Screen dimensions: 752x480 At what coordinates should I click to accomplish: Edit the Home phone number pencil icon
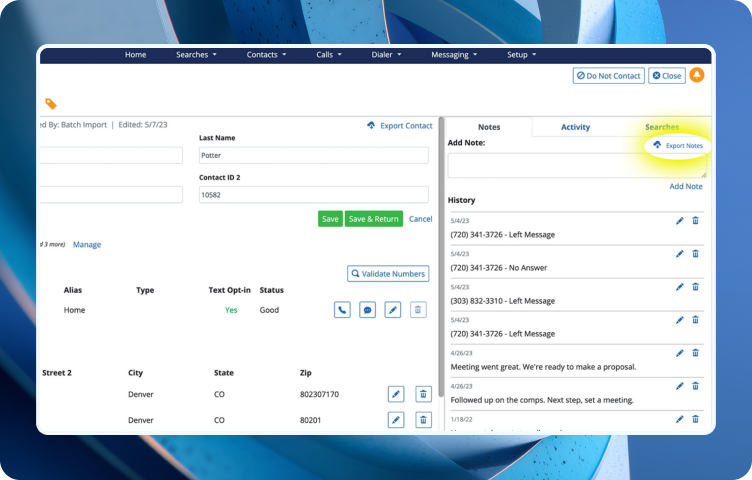click(393, 310)
